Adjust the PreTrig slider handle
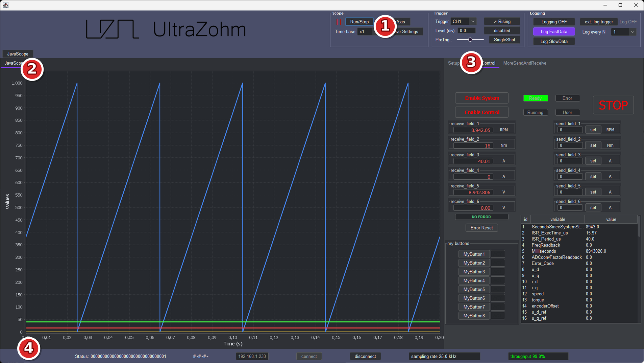This screenshot has width=644, height=363. (x=470, y=40)
